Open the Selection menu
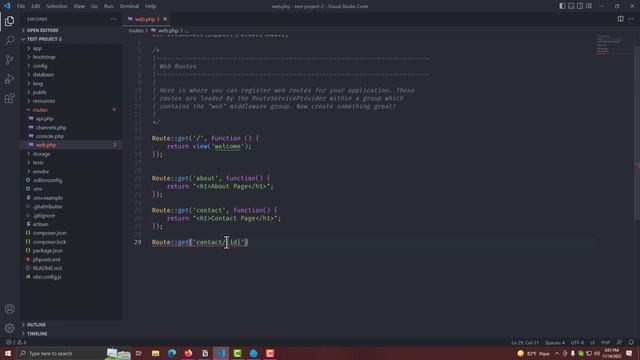The width and height of the screenshot is (640, 360). [57, 6]
